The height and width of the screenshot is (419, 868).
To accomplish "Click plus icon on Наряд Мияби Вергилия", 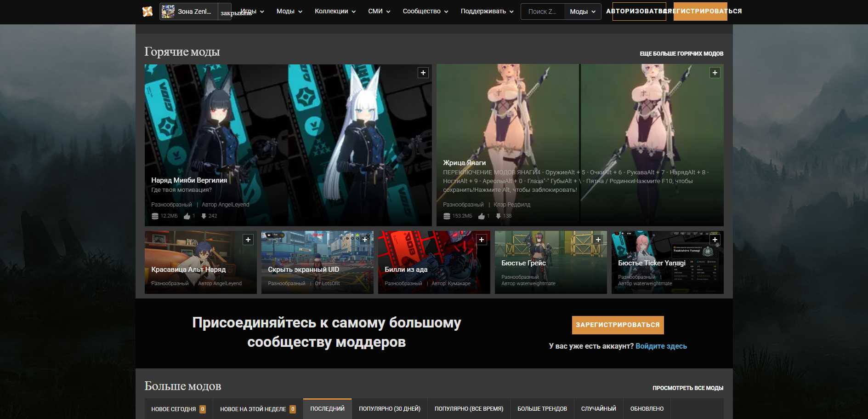I will 423,73.
